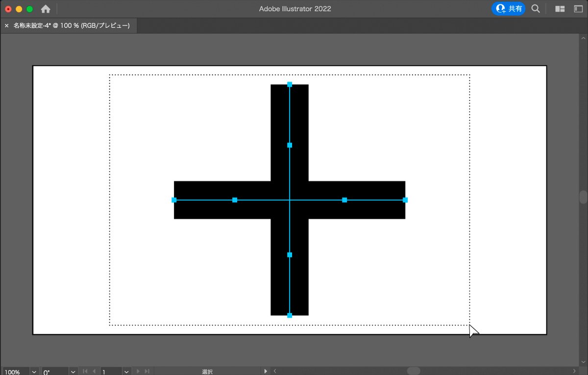Click the lower midpoint handle on the vertical line

click(x=290, y=255)
